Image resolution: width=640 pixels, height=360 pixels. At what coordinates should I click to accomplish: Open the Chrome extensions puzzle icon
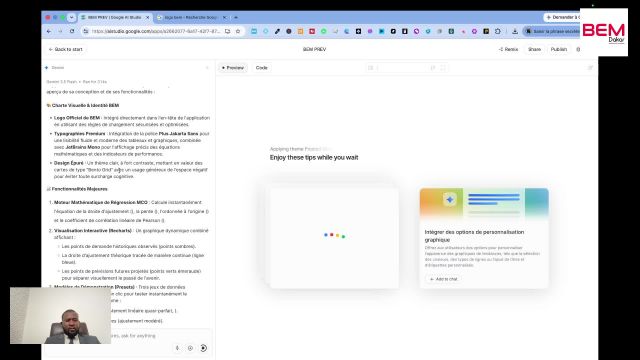(498, 31)
